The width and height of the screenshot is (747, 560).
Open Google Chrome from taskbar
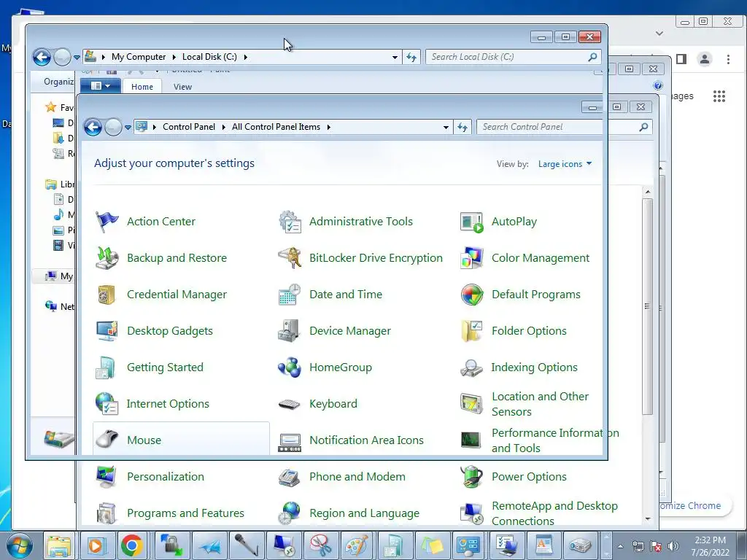coord(132,545)
